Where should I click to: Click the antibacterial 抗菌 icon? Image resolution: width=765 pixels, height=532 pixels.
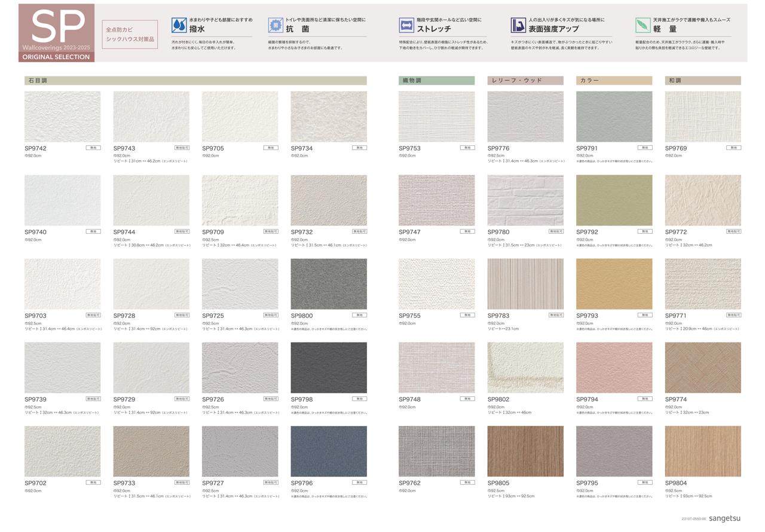pyautogui.click(x=276, y=25)
